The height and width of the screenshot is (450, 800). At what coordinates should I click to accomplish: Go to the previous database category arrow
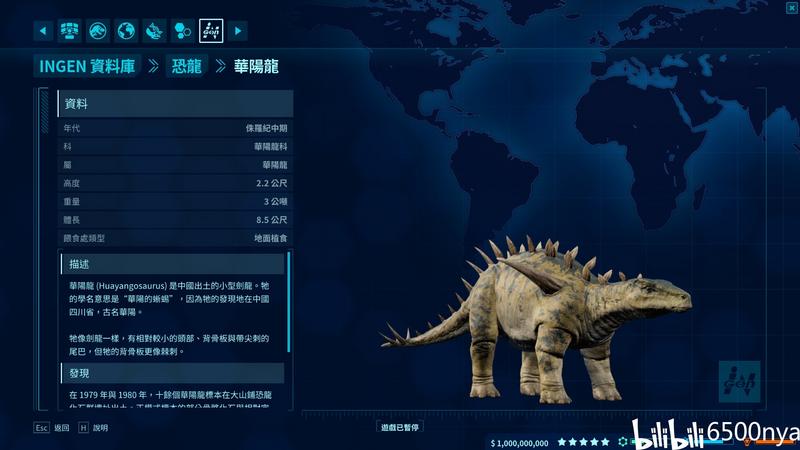tap(43, 31)
